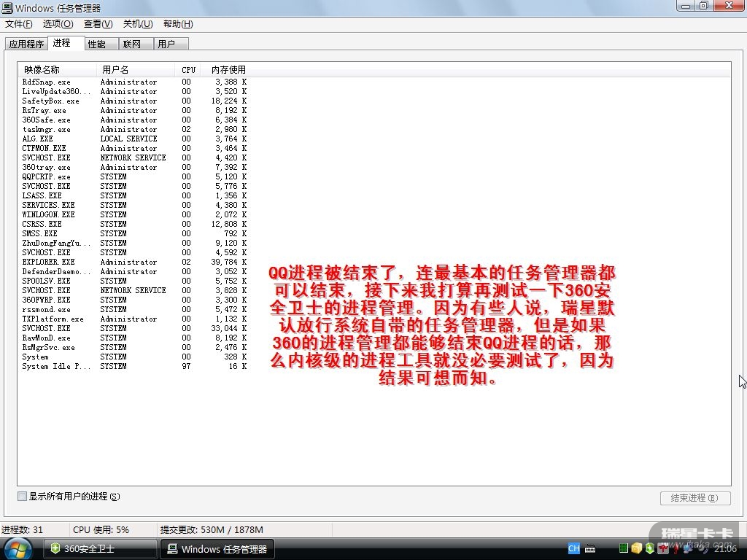The height and width of the screenshot is (560, 747).
Task: Click the keyboard icon in the tray
Action: point(590,548)
